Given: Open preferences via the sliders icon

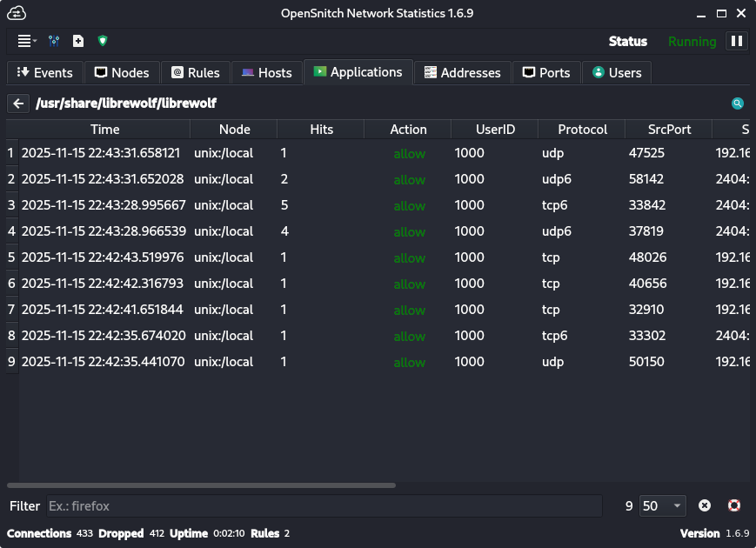Looking at the screenshot, I should [x=54, y=41].
